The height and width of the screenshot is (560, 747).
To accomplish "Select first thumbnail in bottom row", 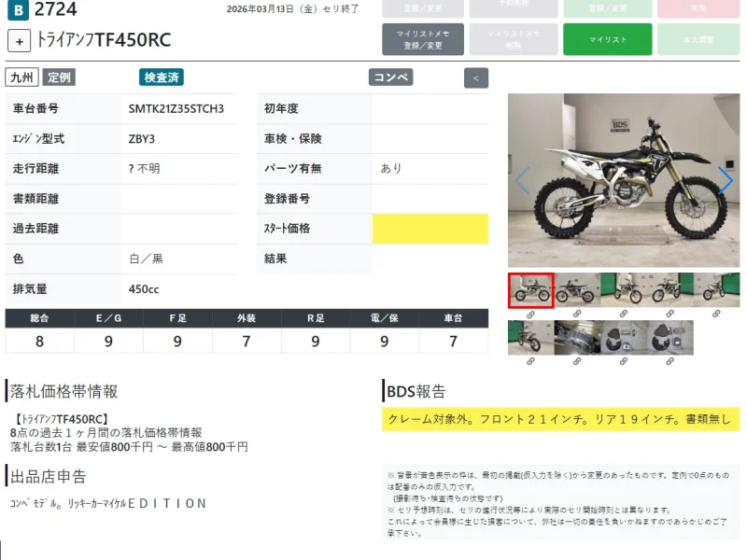I will coord(530,338).
